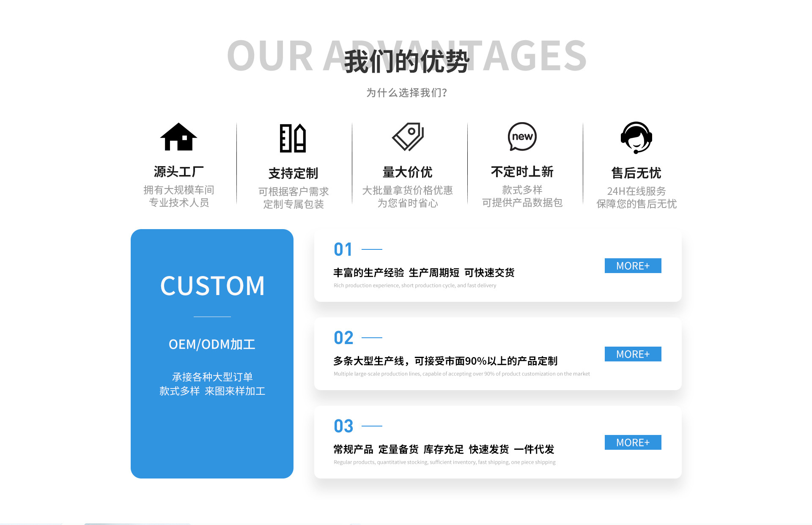812x525 pixels.
Task: Click the 常规产品 定量备货 card title
Action: (x=444, y=449)
